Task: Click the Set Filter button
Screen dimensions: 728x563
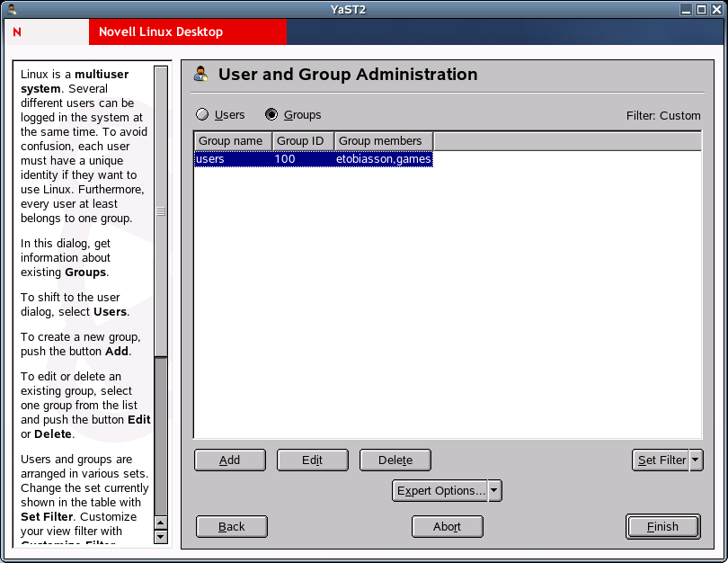Action: (661, 460)
